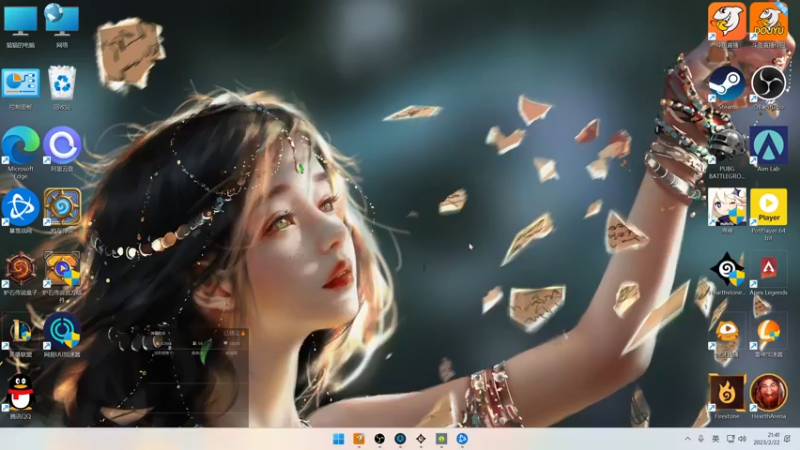
Task: Launch the blue Battle.net desktop shortcut
Action: click(20, 207)
